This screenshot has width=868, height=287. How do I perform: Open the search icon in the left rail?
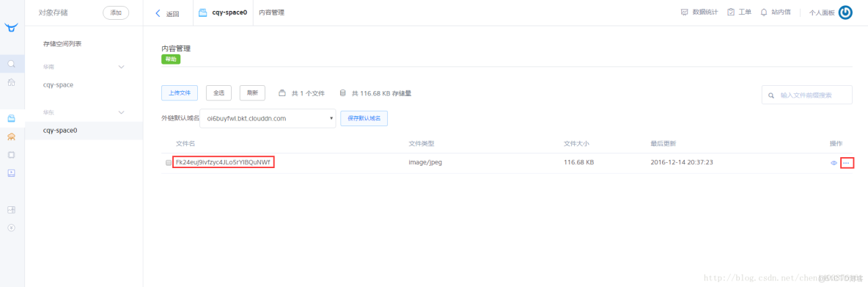11,64
